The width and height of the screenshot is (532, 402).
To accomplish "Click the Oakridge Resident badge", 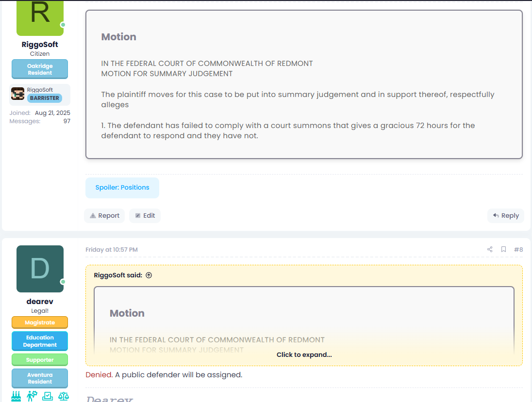I will coord(40,69).
